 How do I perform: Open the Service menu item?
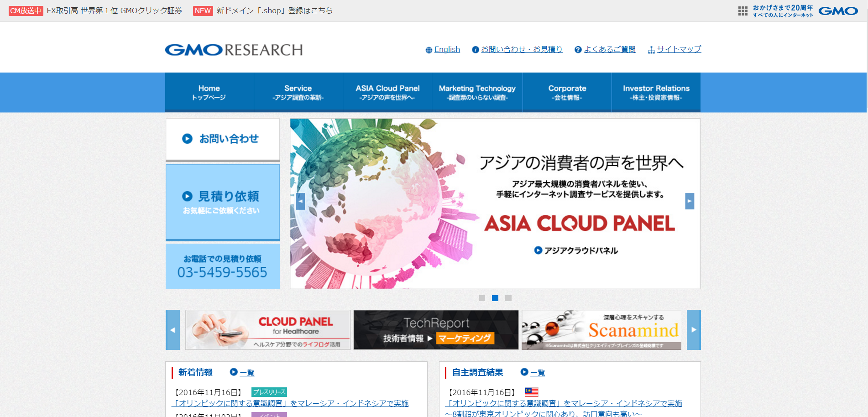[x=298, y=92]
